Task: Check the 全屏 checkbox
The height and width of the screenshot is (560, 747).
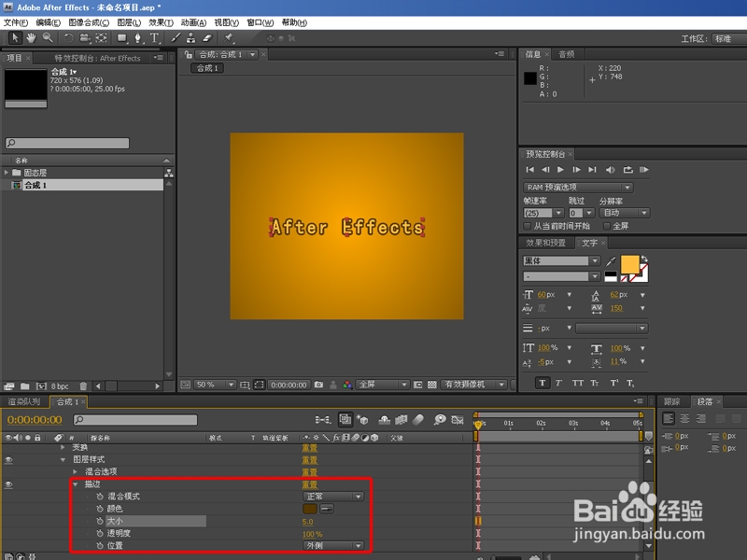Action: tap(606, 226)
